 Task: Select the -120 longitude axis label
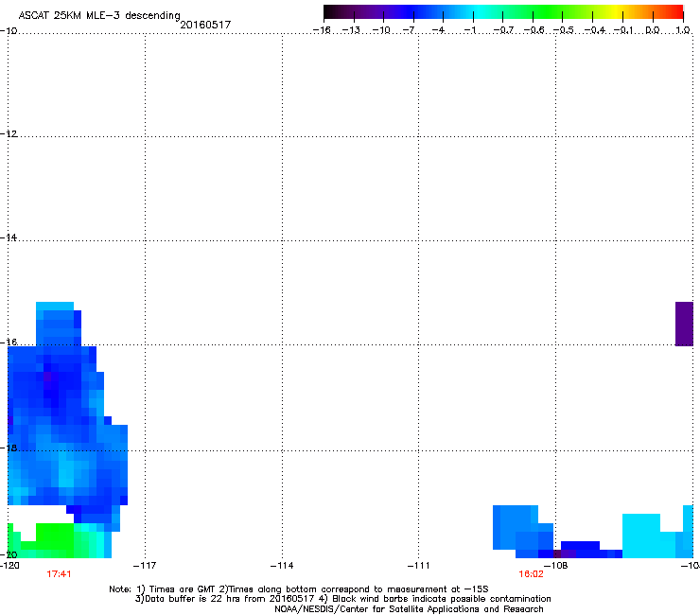click(x=9, y=566)
